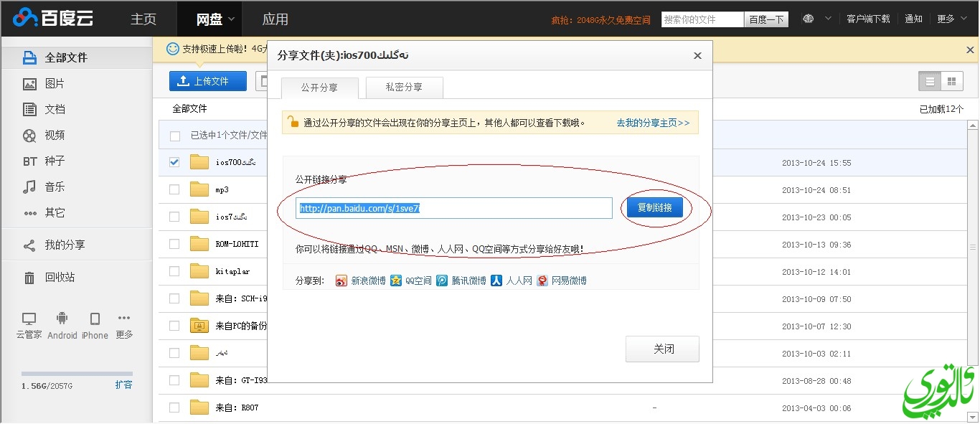Open the kitaplar folder
980x424 pixels.
point(232,272)
